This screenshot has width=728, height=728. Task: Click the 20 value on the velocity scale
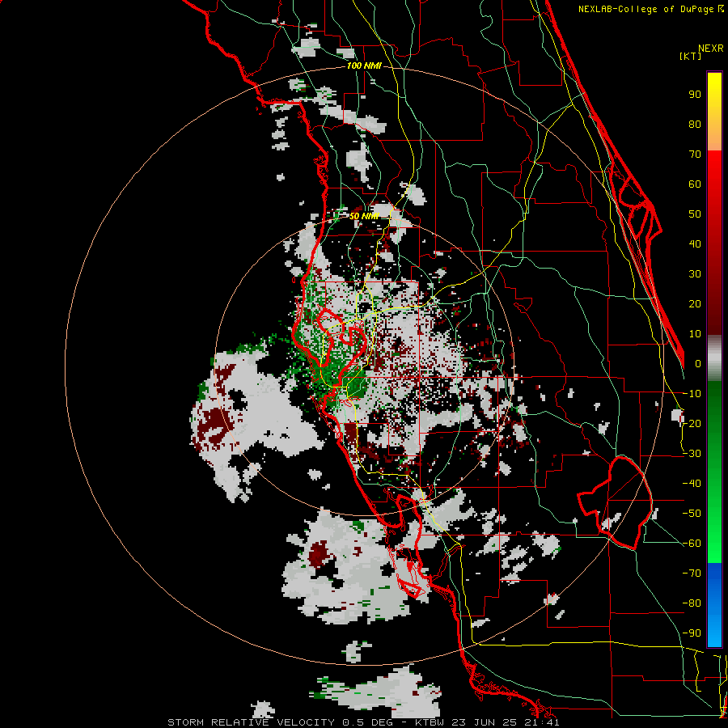point(695,303)
